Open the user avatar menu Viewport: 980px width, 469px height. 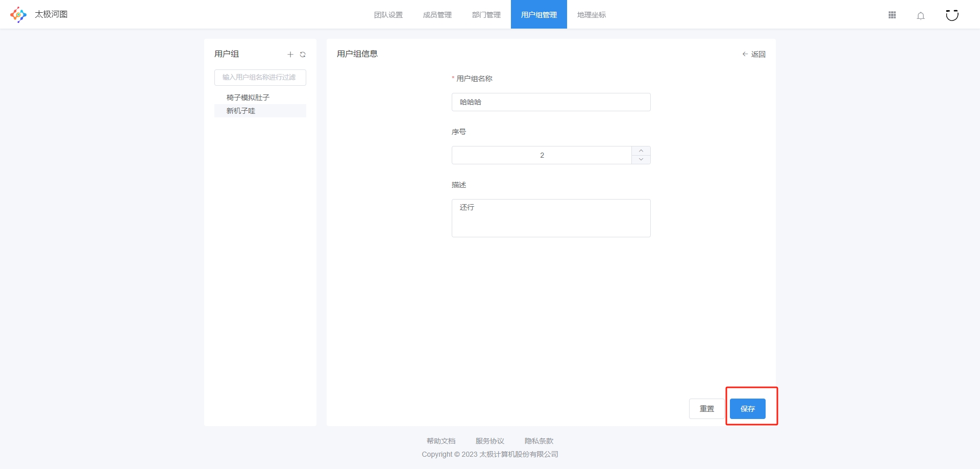(952, 15)
